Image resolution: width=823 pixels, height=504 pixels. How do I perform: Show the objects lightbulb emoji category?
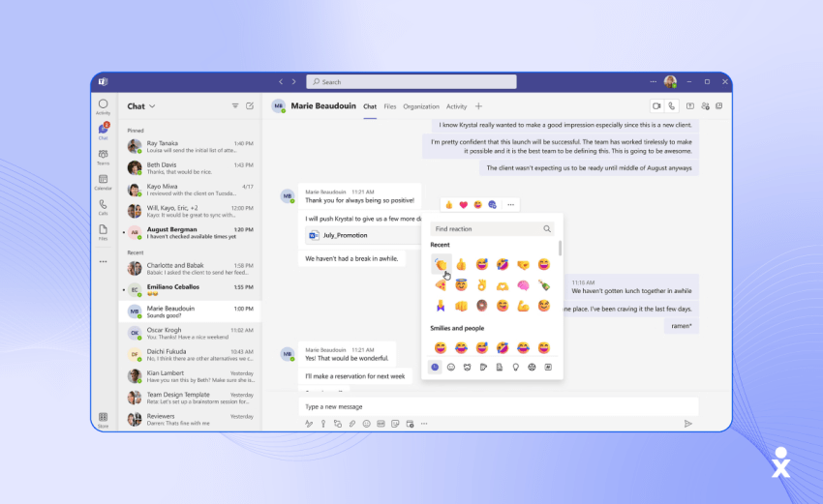[515, 368]
